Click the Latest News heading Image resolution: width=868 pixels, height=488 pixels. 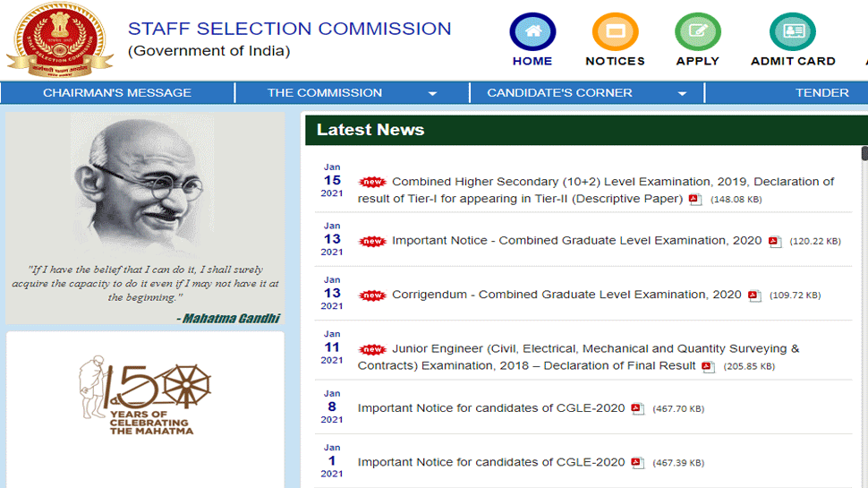point(370,130)
